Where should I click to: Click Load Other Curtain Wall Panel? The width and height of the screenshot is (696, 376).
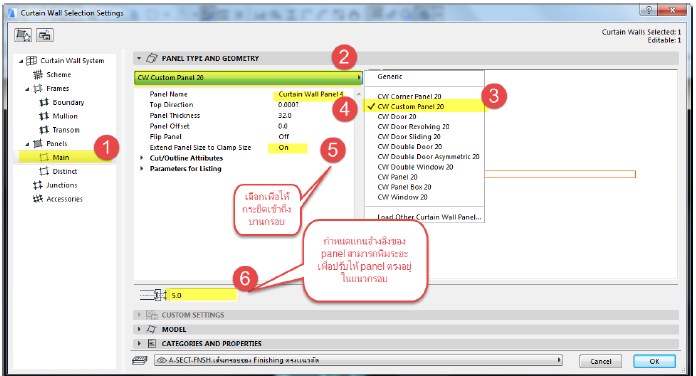tap(429, 217)
